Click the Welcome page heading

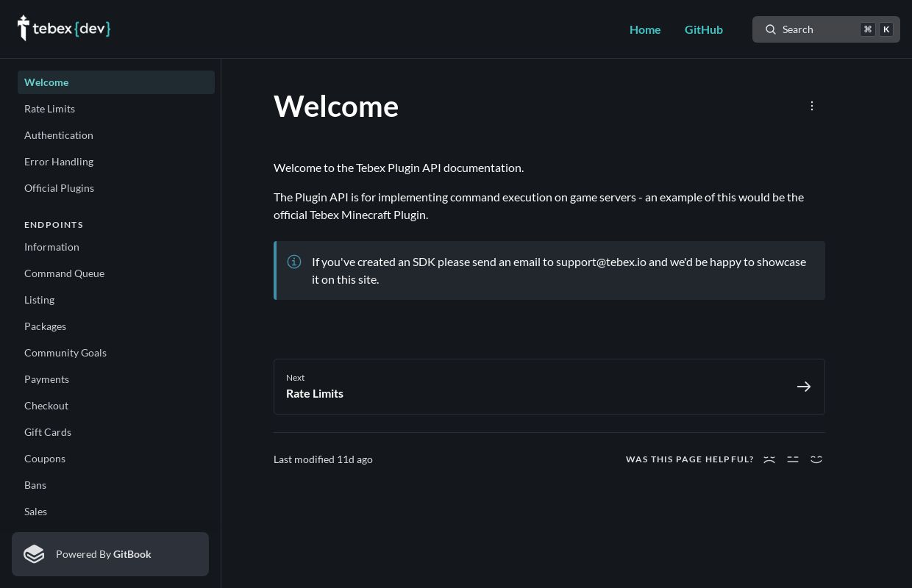(336, 107)
